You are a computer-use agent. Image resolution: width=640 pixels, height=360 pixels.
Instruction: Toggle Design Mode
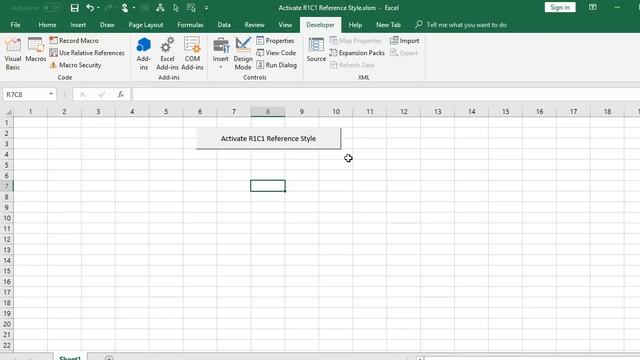click(243, 54)
